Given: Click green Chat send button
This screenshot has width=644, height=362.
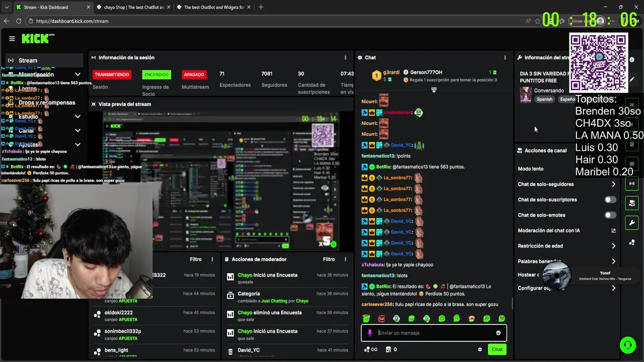Looking at the screenshot, I should click(497, 349).
